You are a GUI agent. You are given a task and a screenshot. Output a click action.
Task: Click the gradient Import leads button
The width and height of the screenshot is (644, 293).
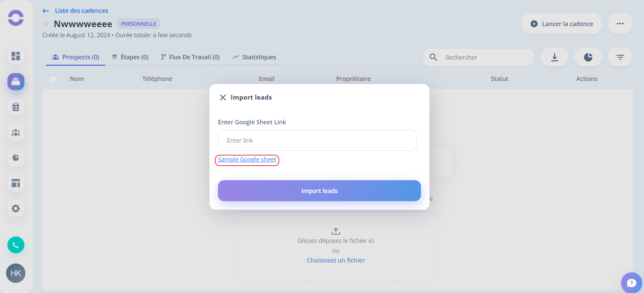319,191
